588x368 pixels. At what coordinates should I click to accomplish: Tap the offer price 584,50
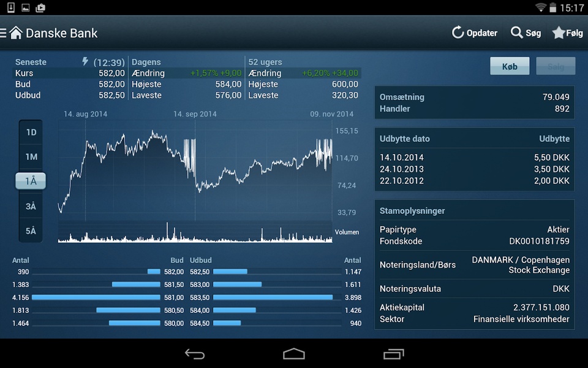pyautogui.click(x=200, y=323)
